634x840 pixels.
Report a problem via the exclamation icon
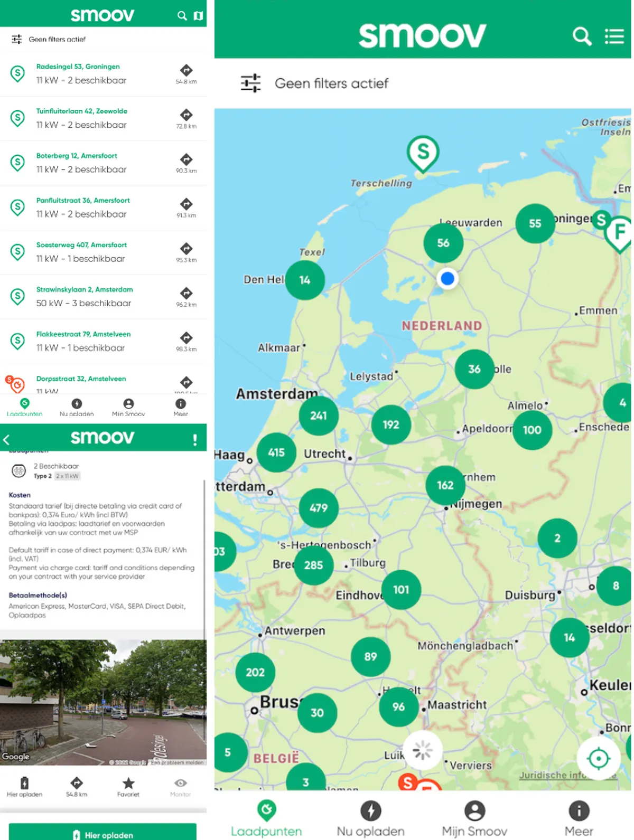[195, 439]
